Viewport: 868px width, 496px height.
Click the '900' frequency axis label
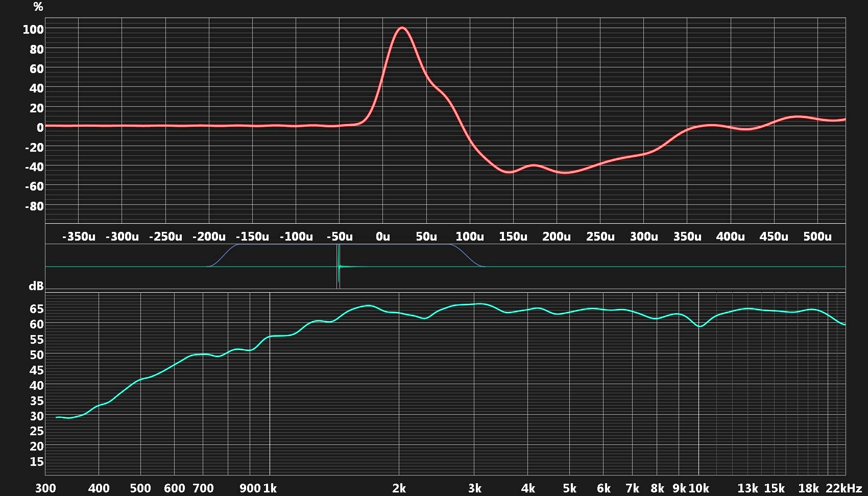[250, 488]
